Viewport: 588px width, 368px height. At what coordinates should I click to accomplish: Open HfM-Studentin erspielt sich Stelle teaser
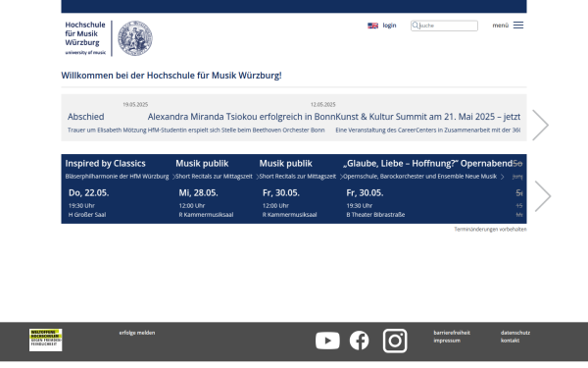(x=236, y=131)
